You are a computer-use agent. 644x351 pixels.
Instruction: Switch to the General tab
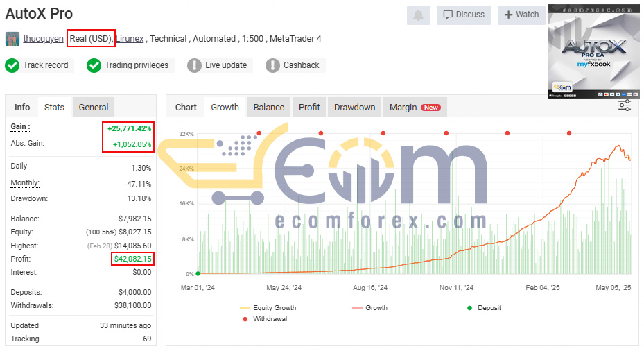tap(94, 108)
